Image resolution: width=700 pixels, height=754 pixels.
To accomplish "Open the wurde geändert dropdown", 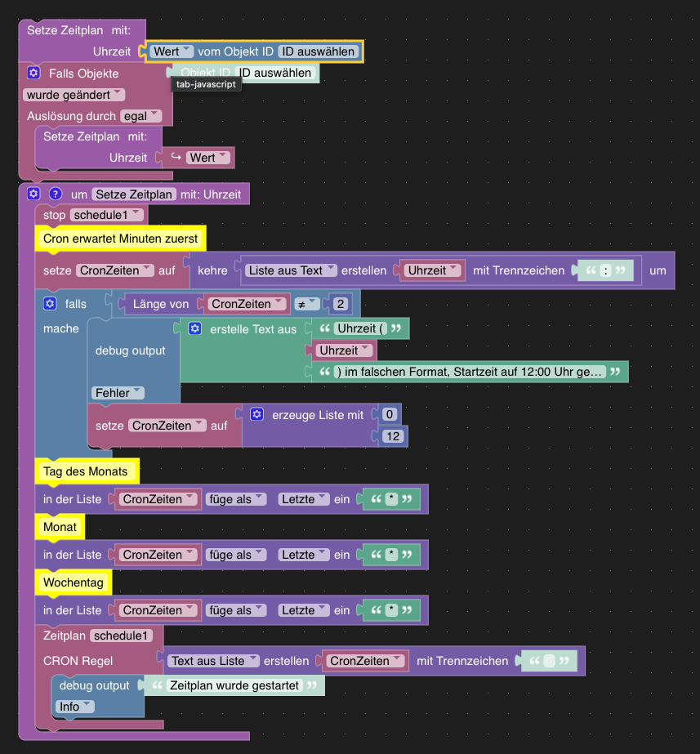I will [x=74, y=95].
